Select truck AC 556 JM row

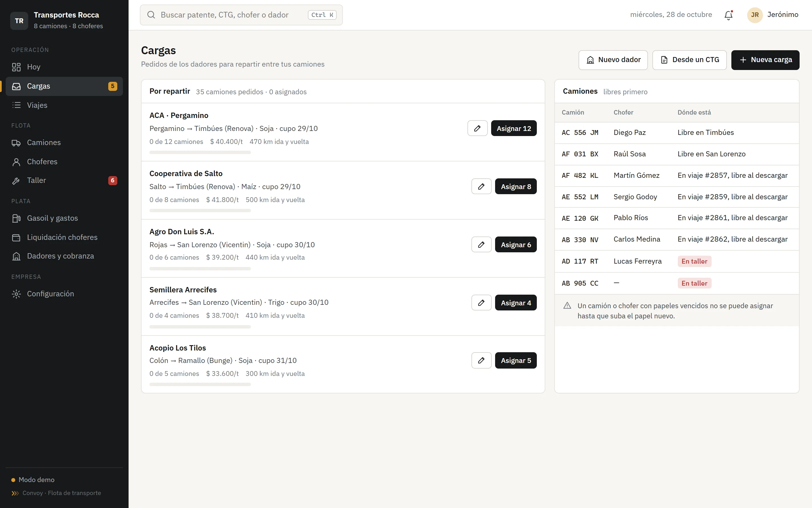tap(676, 133)
